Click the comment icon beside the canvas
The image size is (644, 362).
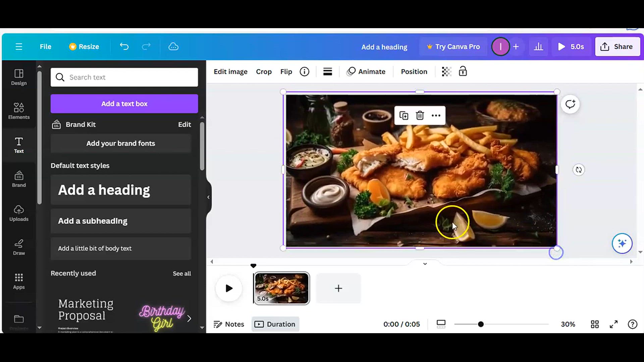(570, 105)
